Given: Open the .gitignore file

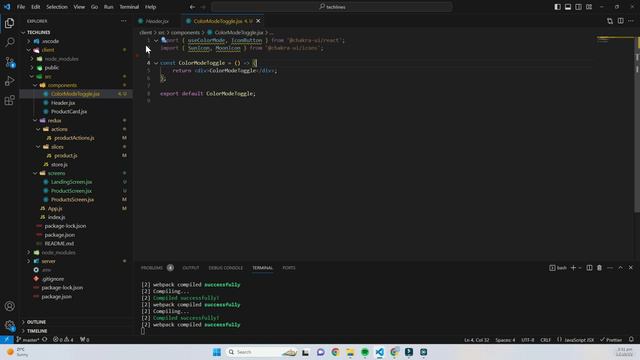Looking at the screenshot, I should (53, 279).
